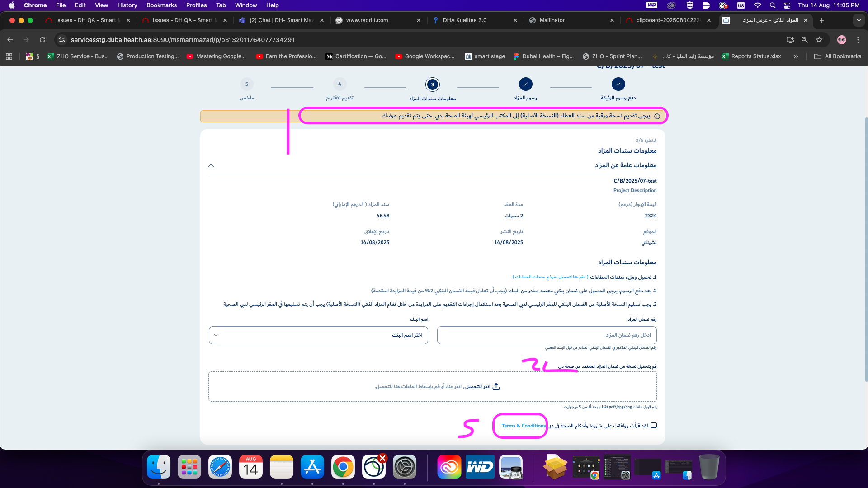Open the Terms & Conditions link
The image size is (868, 488).
click(524, 426)
